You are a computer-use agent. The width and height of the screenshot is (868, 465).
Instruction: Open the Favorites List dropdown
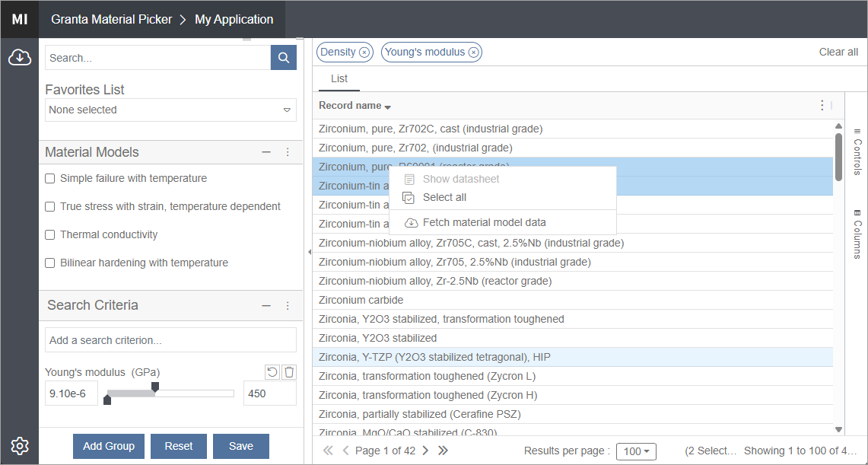coord(170,110)
